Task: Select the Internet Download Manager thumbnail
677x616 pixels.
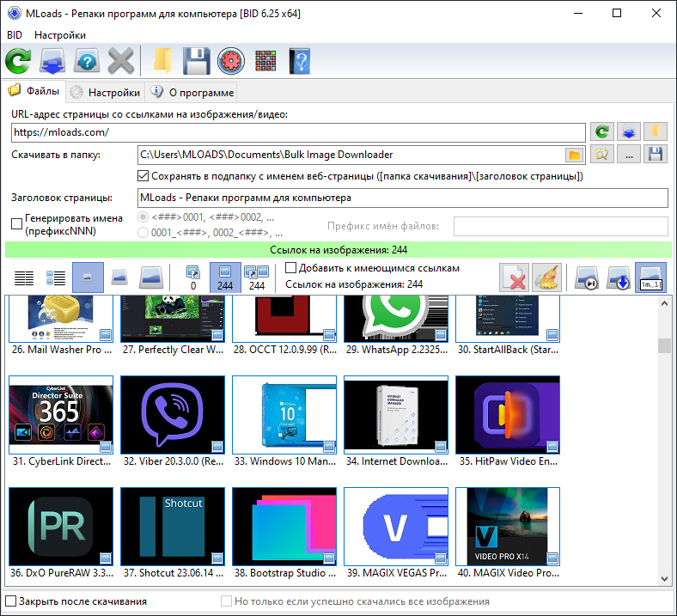Action: [396, 415]
